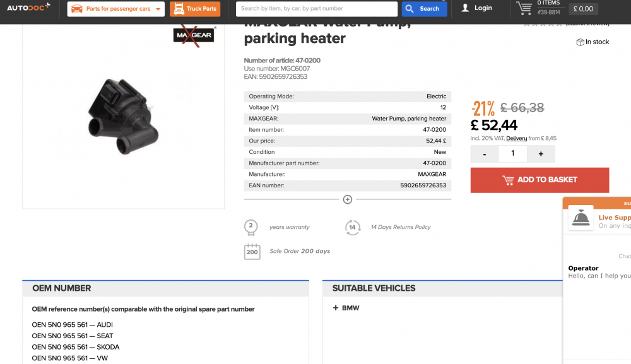The height and width of the screenshot is (364, 631).
Task: Click the quantity number field
Action: pos(512,154)
